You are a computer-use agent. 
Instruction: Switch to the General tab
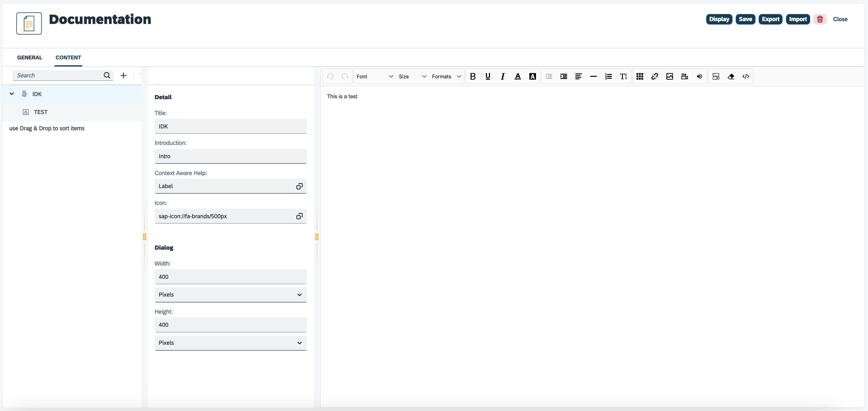coord(29,57)
